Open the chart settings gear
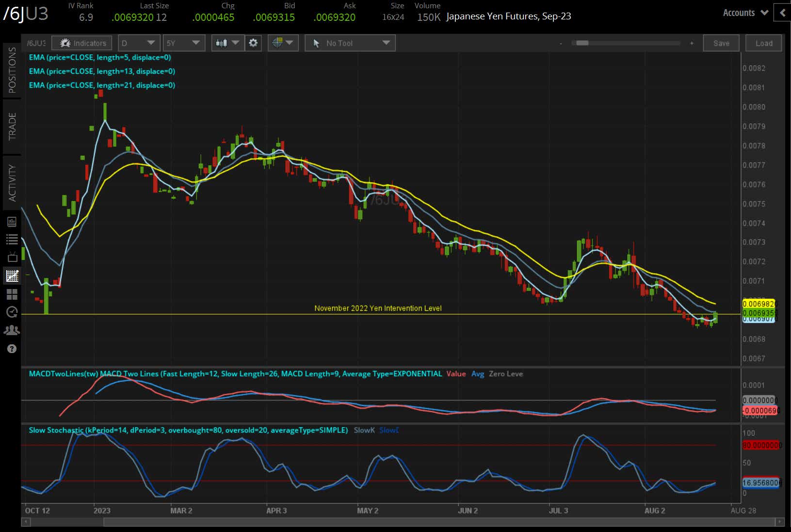The image size is (791, 532). [253, 43]
